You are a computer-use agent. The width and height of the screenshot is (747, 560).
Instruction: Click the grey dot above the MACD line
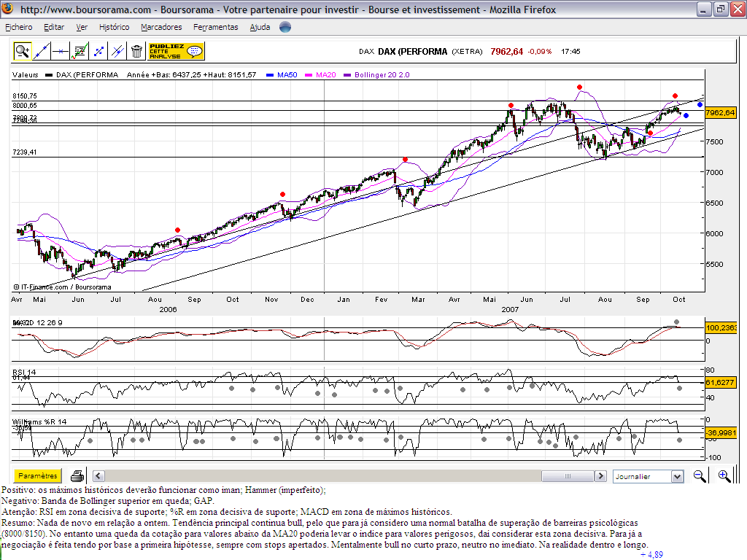pos(677,322)
